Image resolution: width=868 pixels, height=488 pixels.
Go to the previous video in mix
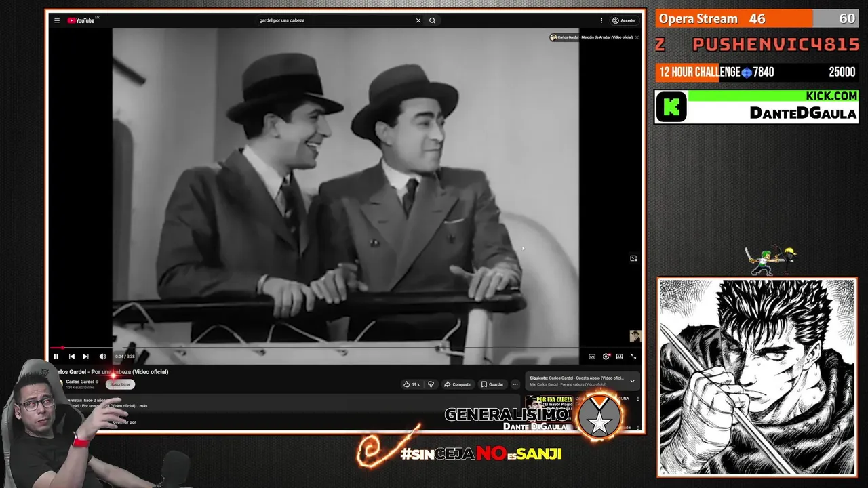71,357
